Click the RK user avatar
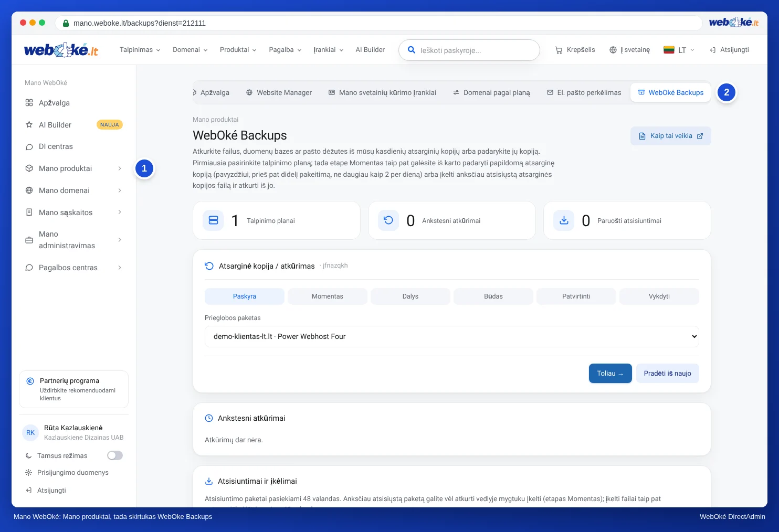 point(30,433)
